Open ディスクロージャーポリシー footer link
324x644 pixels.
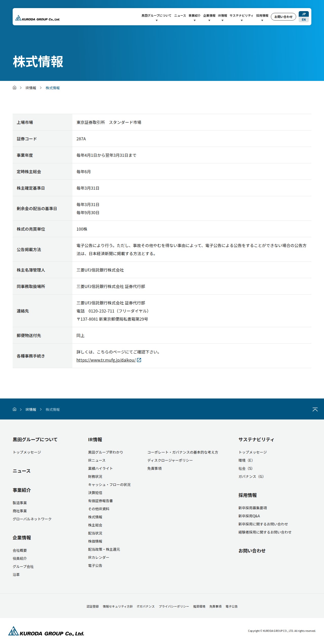tap(170, 460)
